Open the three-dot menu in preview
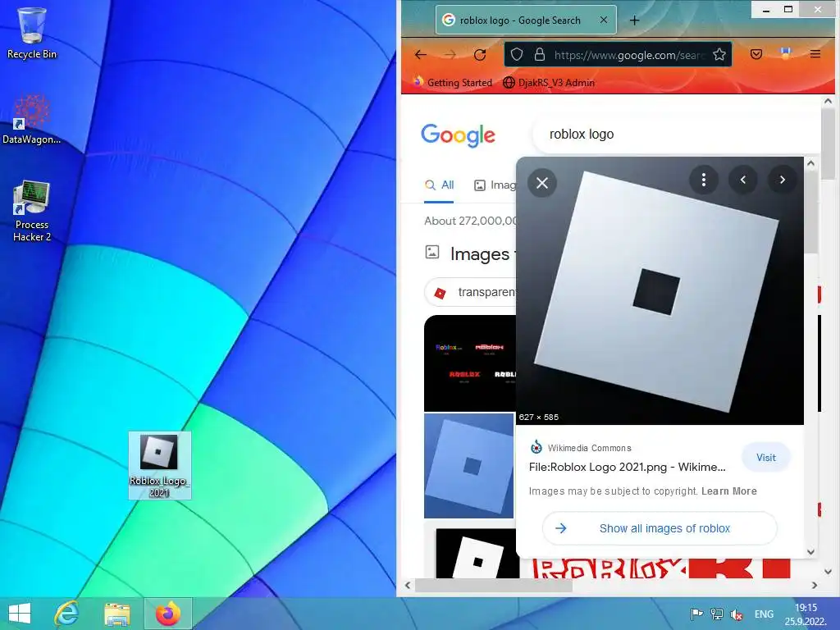840x630 pixels. click(x=703, y=180)
